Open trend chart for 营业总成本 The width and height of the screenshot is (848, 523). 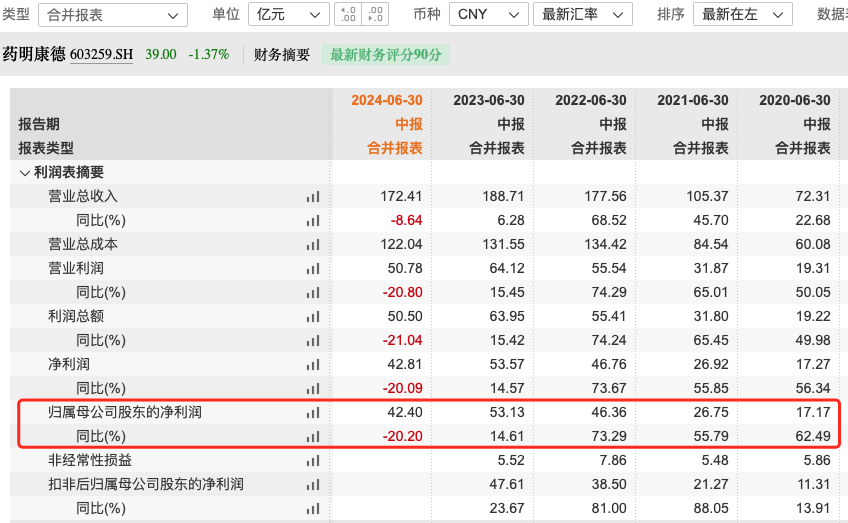(312, 245)
